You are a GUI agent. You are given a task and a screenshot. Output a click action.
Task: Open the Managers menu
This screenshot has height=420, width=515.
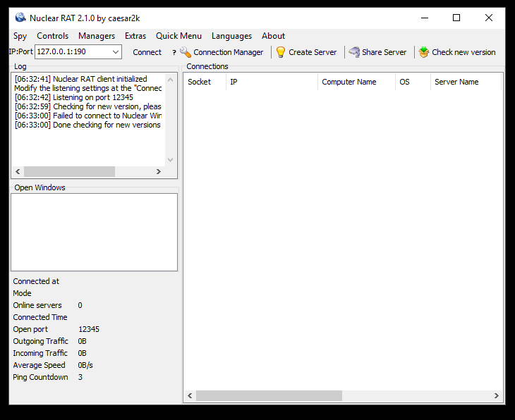tap(97, 36)
